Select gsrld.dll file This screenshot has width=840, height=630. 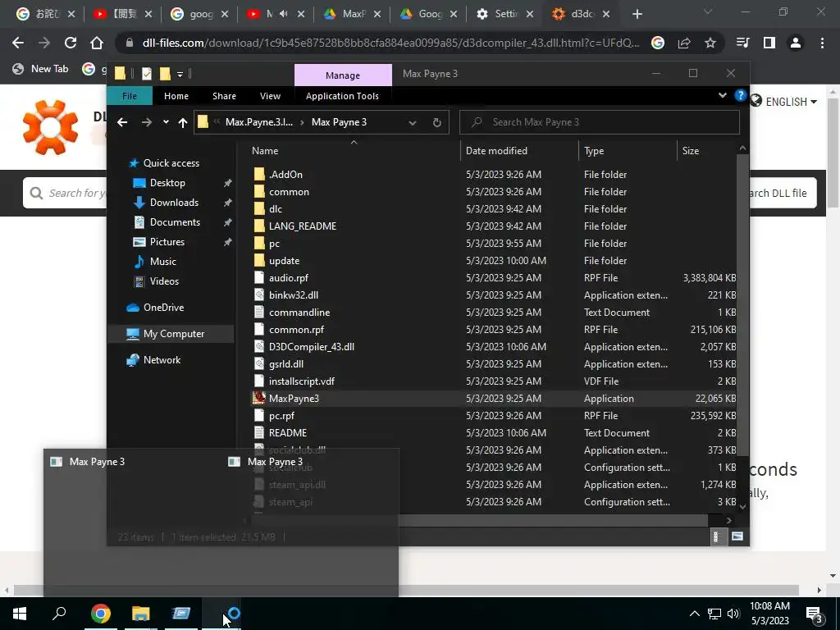286,363
